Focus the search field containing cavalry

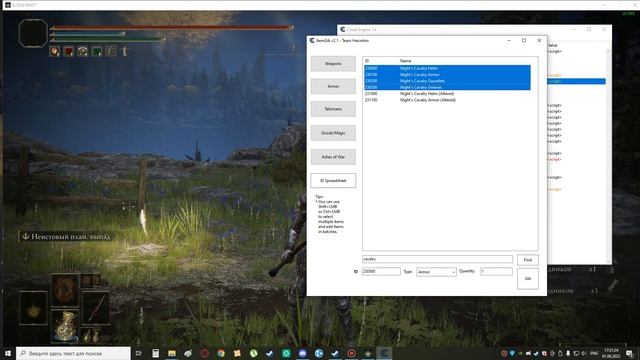pos(437,259)
